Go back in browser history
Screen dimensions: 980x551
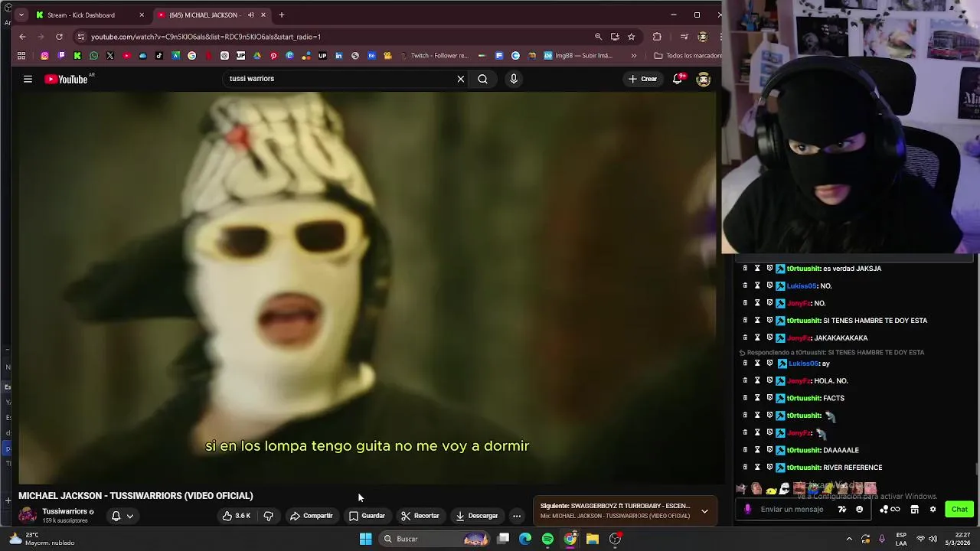22,37
